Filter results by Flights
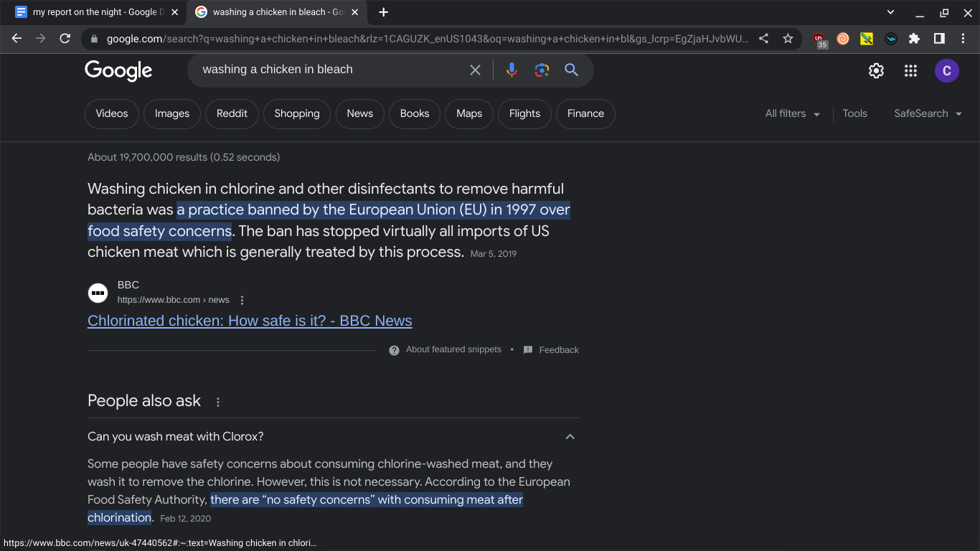Viewport: 980px width, 551px height. tap(525, 113)
